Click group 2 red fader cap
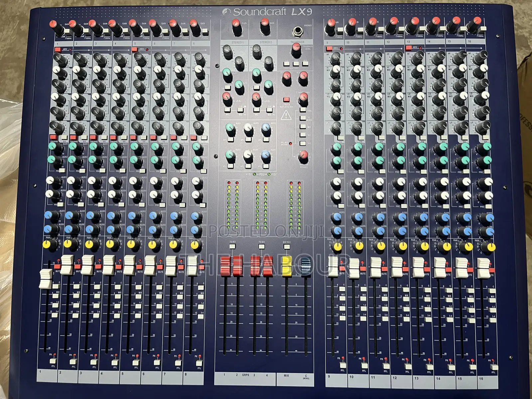The height and width of the screenshot is (399, 532). [x=237, y=266]
